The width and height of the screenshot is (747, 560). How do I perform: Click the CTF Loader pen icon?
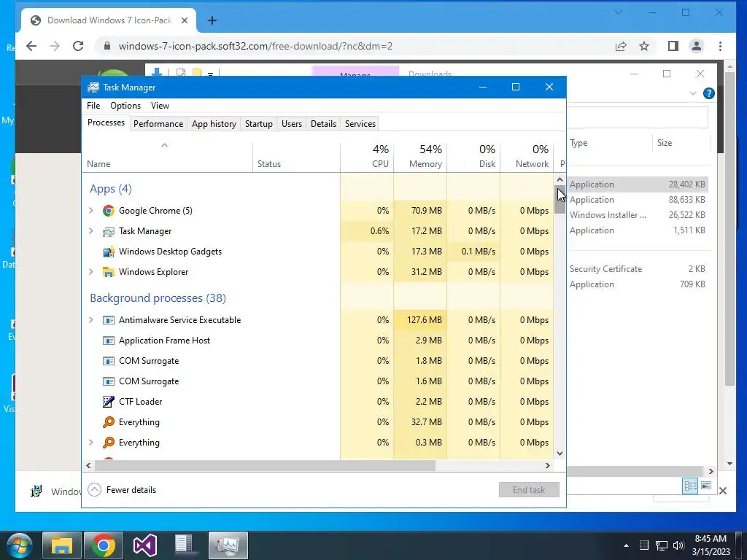tap(109, 402)
